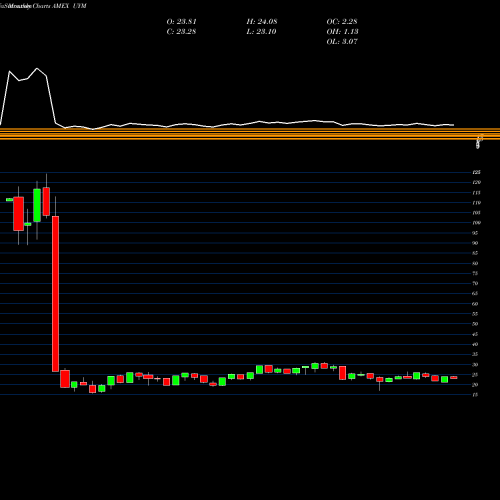500x500 pixels.
Task: Click the "OC: 2.28" reading
Action: (x=342, y=22)
